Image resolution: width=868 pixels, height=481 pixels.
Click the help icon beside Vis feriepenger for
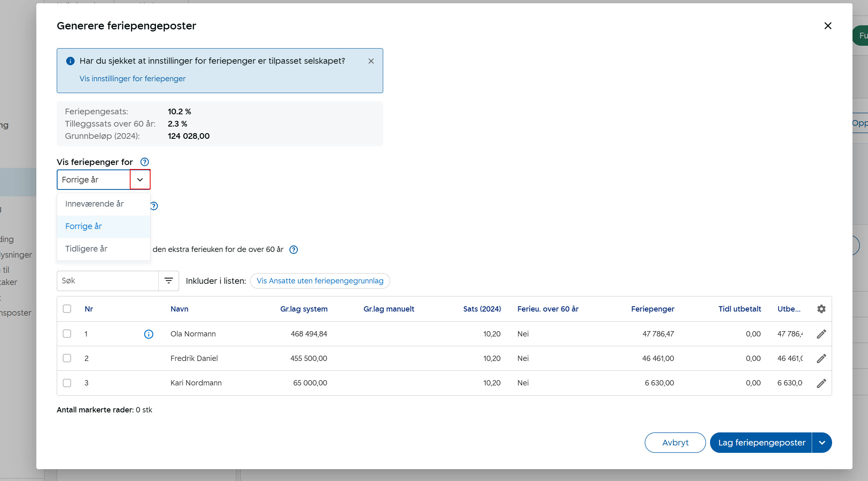[144, 162]
